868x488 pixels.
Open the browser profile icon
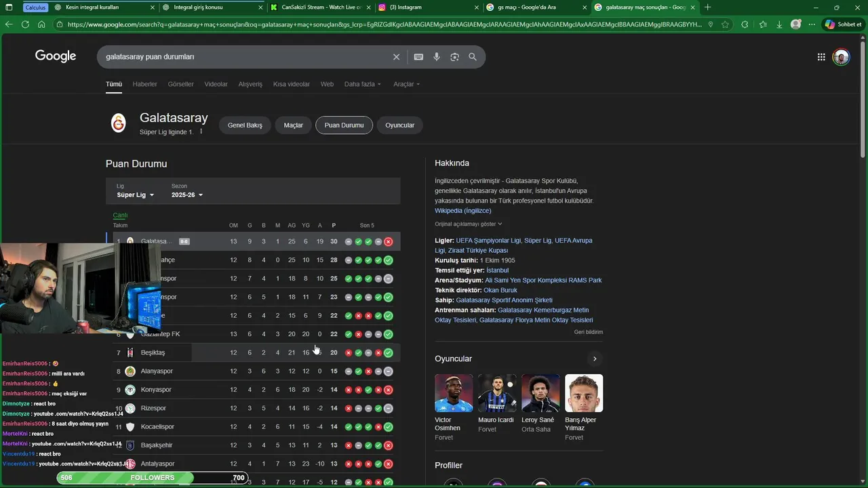[x=796, y=24]
